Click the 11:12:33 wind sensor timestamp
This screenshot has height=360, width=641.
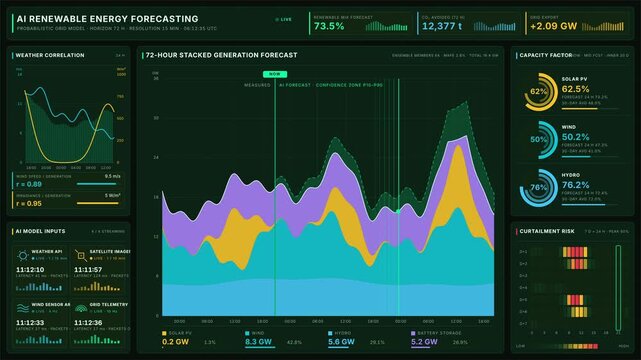point(30,322)
